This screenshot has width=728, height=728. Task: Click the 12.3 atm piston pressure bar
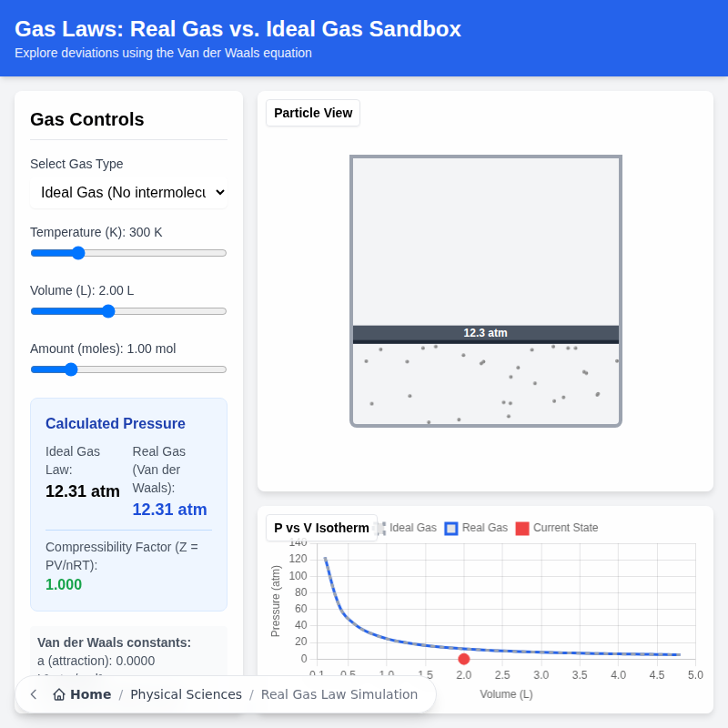click(x=485, y=333)
